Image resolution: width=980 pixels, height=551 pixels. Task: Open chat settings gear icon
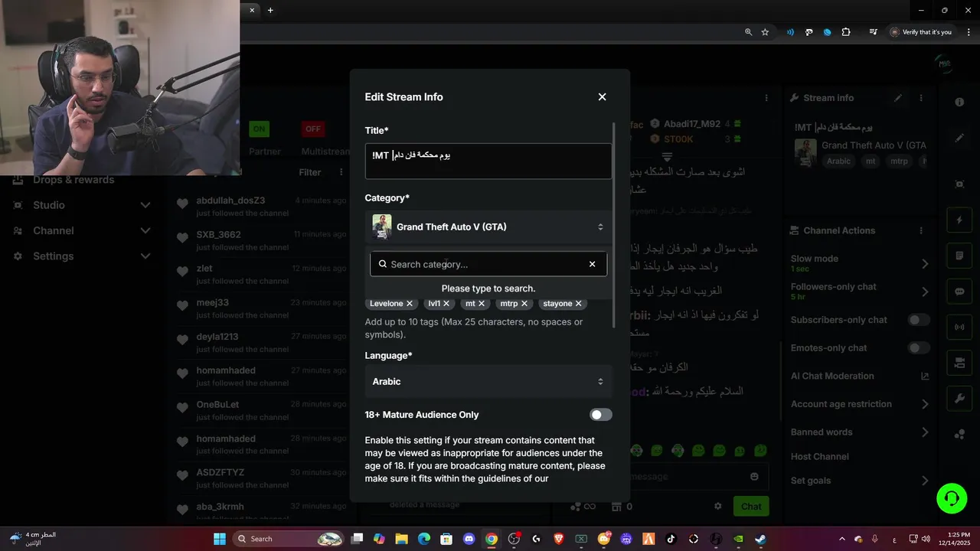(x=718, y=507)
